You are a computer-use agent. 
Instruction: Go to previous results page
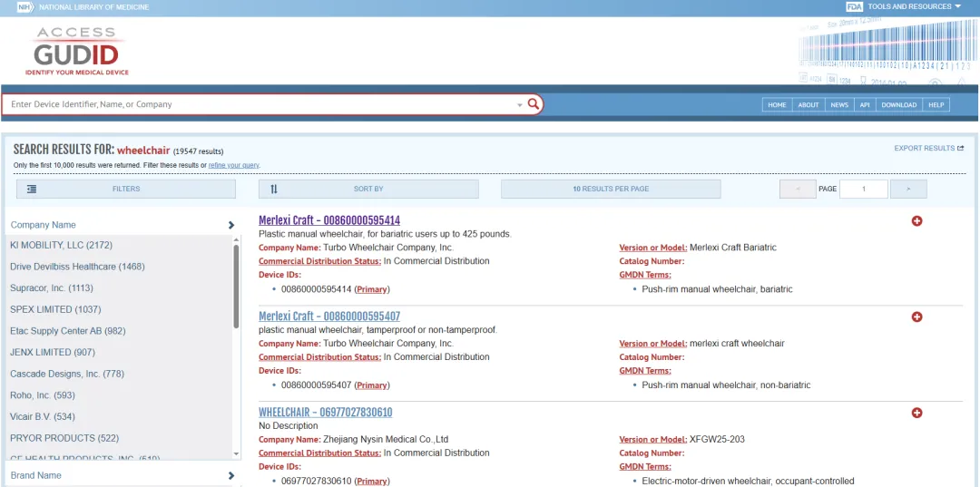coord(798,189)
